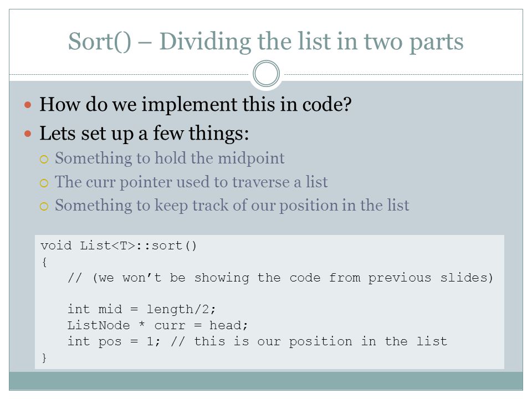Screen dimensions: 532x399
Task: Click the orange bullet before 'How do we implement'
Action: point(28,105)
